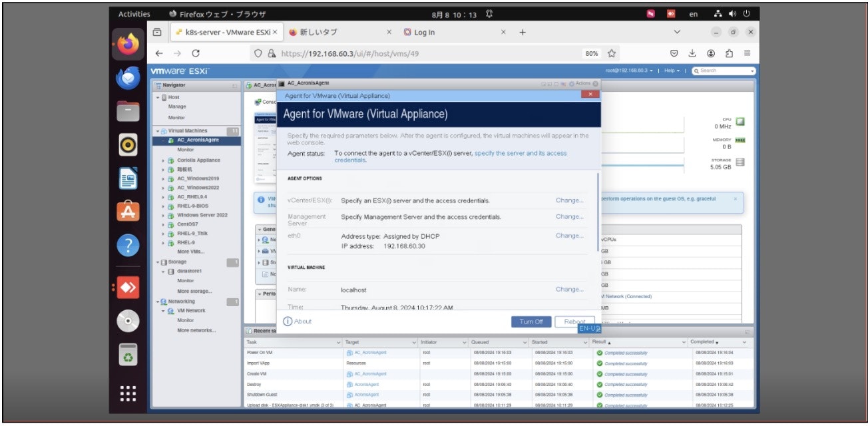The width and height of the screenshot is (868, 426).
Task: Open the root@192.168.60.3 user dropdown
Action: point(630,71)
